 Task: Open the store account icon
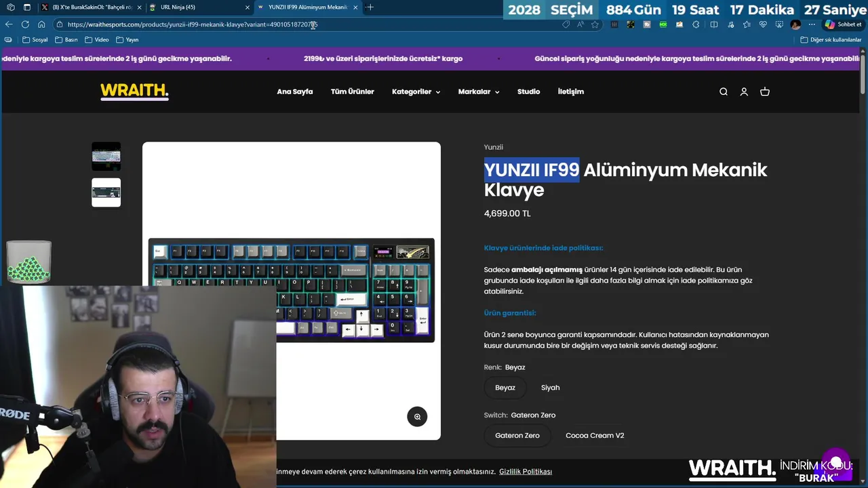click(x=744, y=91)
